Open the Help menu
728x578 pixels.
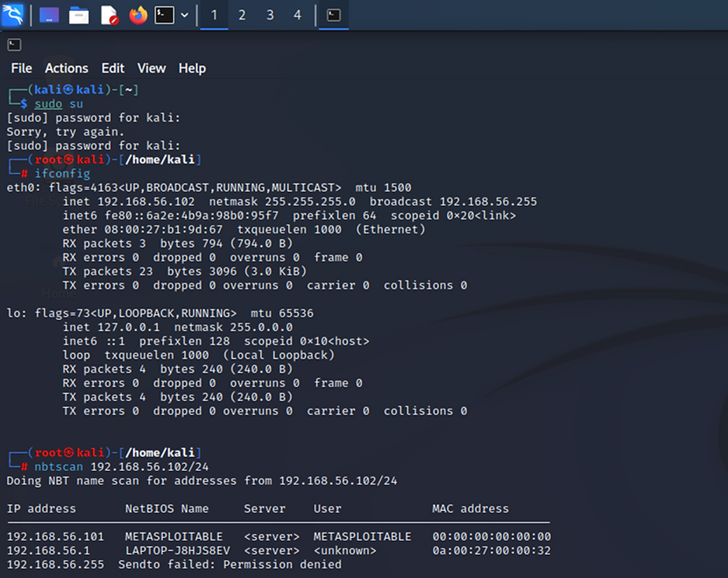click(192, 68)
